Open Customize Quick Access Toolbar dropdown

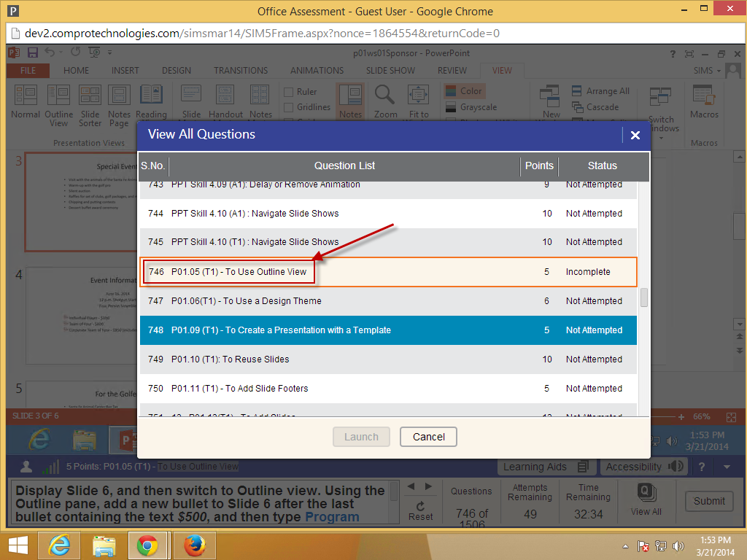click(x=109, y=52)
